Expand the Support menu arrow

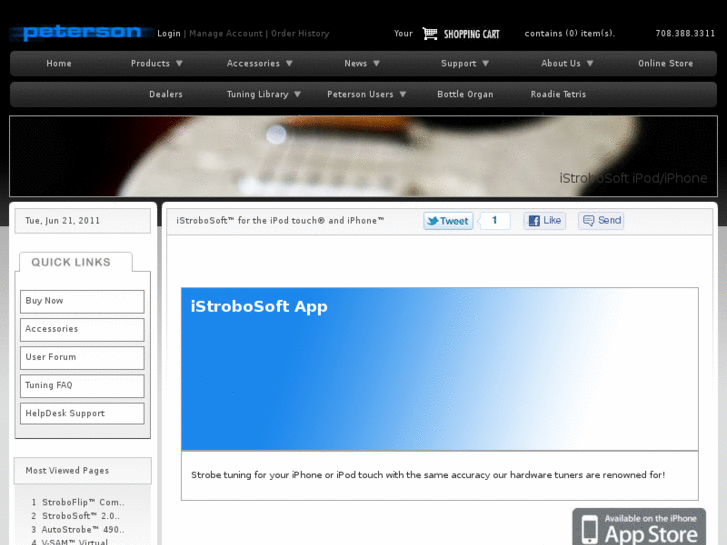click(x=485, y=63)
